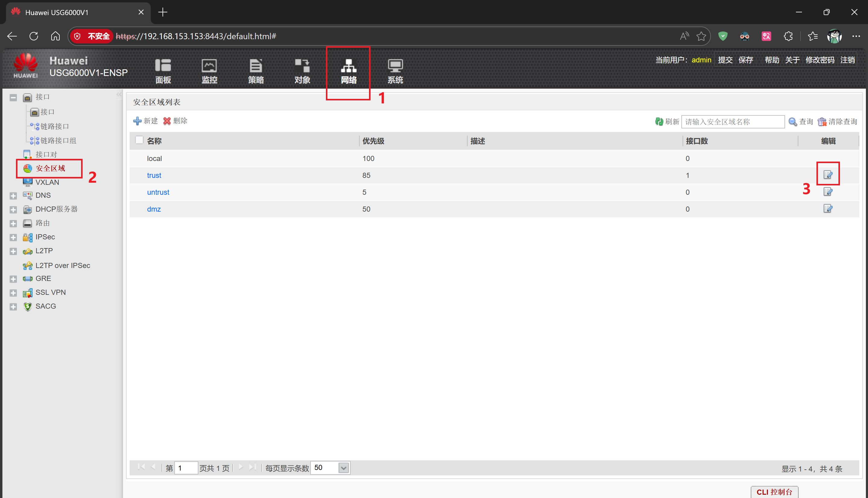This screenshot has width=868, height=498.
Task: Switch to the 策略 top tab
Action: [x=256, y=71]
